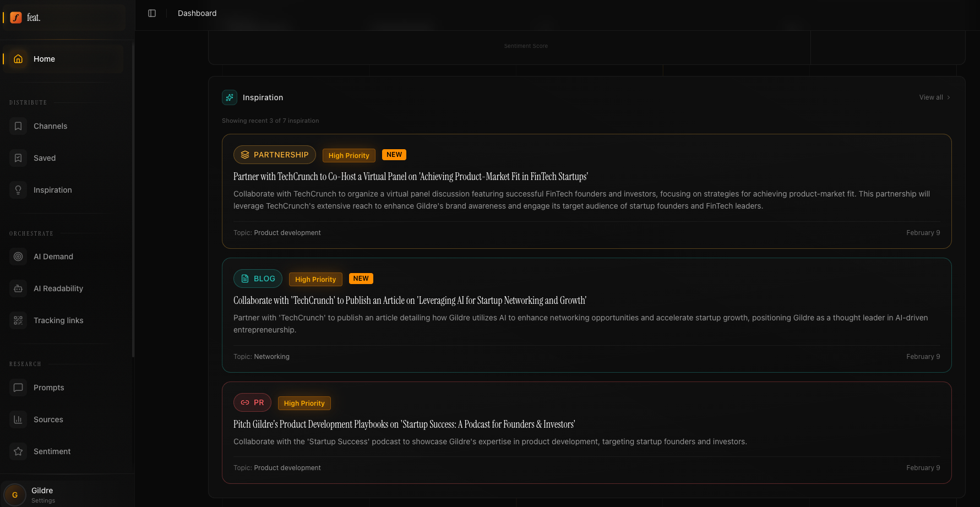Click NEW badge on partnership card
The height and width of the screenshot is (507, 980).
394,155
